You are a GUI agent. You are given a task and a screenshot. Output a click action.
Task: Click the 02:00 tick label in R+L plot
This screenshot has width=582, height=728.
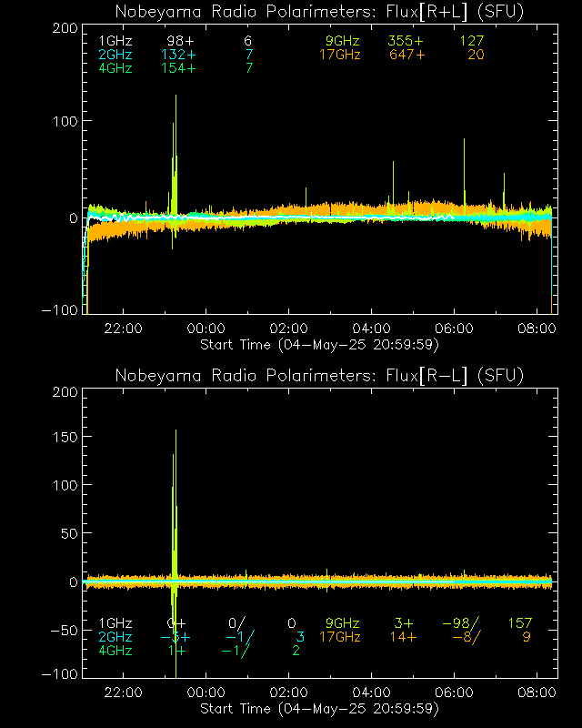click(288, 329)
